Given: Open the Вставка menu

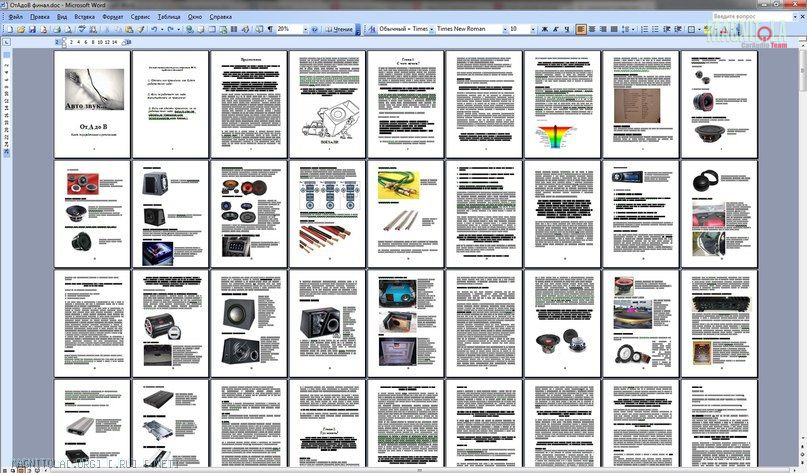Looking at the screenshot, I should [x=85, y=17].
